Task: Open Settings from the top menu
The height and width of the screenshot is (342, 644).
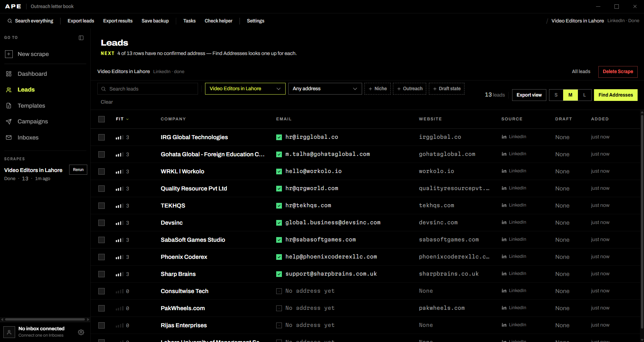Action: click(x=256, y=21)
